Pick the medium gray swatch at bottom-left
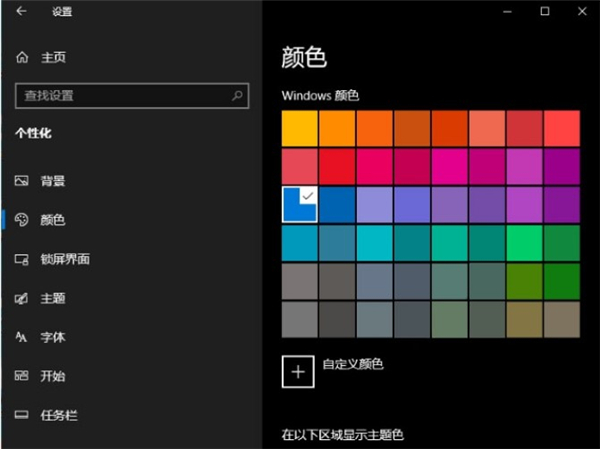The image size is (600, 449). click(300, 320)
